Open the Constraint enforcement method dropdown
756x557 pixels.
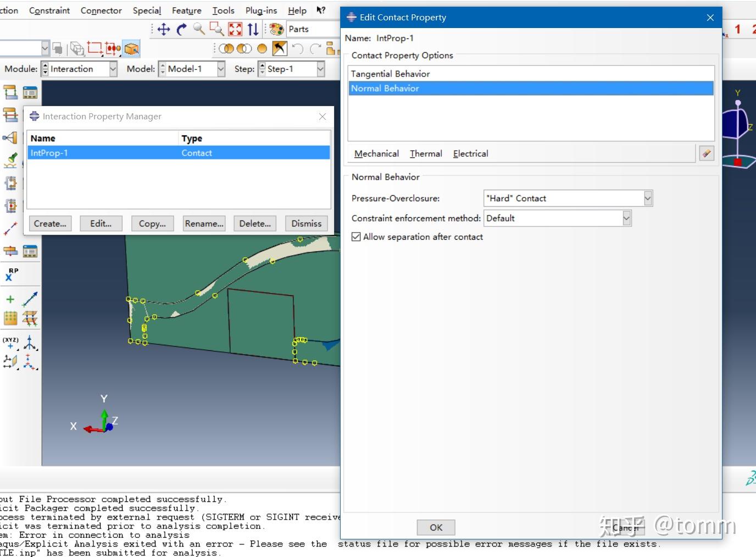(x=626, y=218)
